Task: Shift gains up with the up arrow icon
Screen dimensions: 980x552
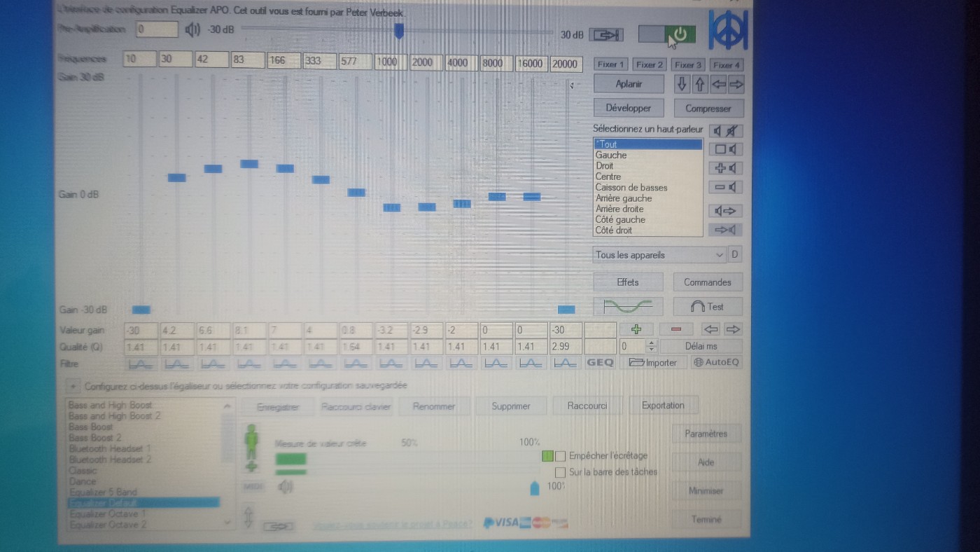Action: coord(699,84)
